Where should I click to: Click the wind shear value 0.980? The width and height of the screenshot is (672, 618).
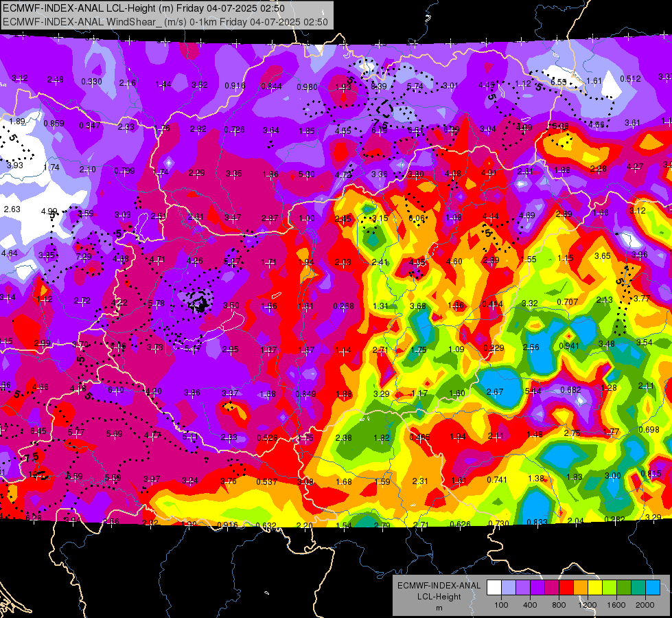tap(308, 87)
